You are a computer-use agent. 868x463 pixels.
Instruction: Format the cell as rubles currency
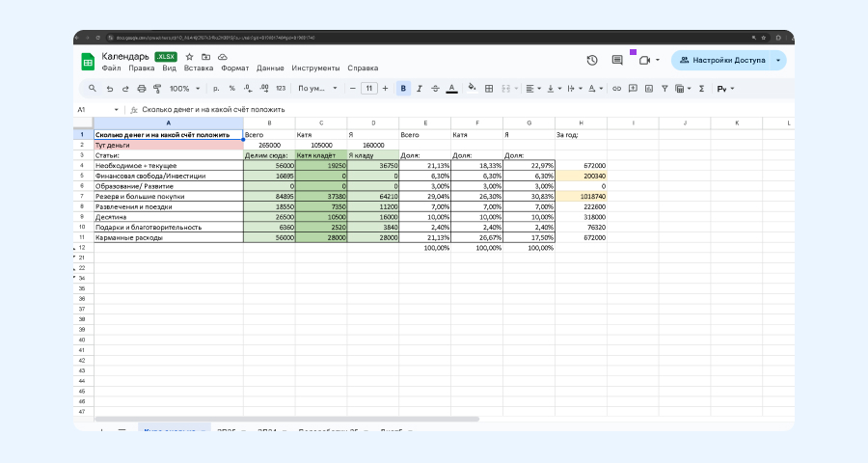tap(216, 89)
